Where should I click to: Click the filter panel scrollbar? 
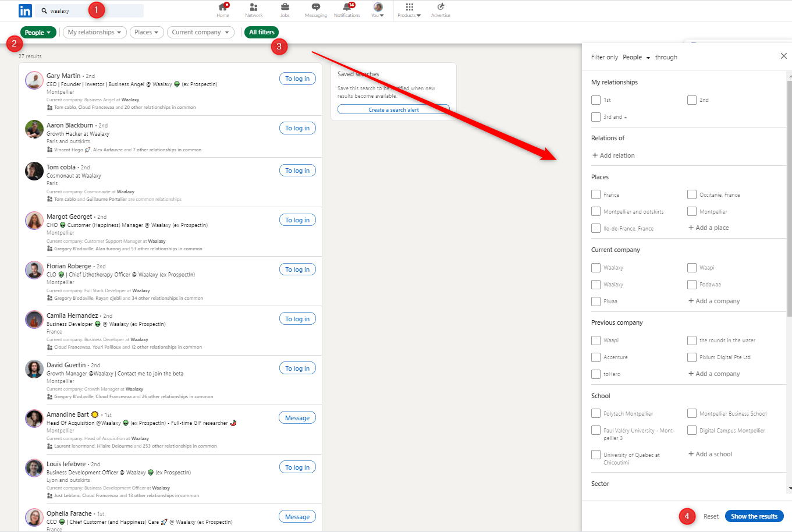pyautogui.click(x=790, y=198)
